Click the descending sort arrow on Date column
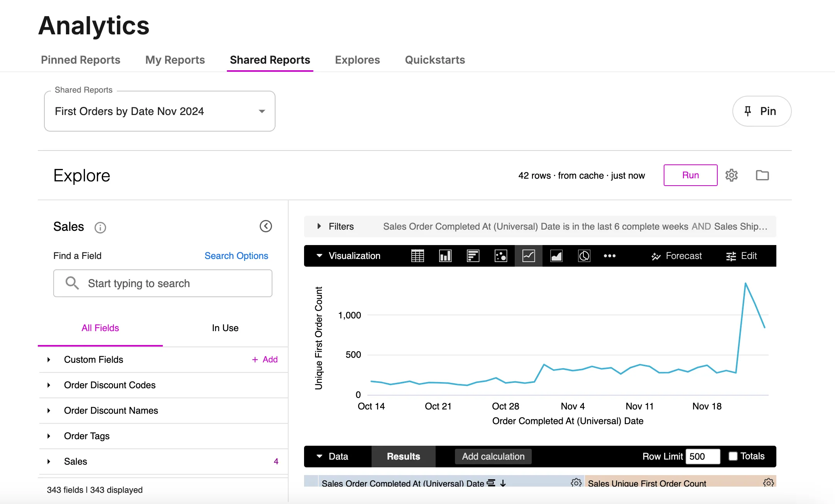This screenshot has width=835, height=504. 503,483
